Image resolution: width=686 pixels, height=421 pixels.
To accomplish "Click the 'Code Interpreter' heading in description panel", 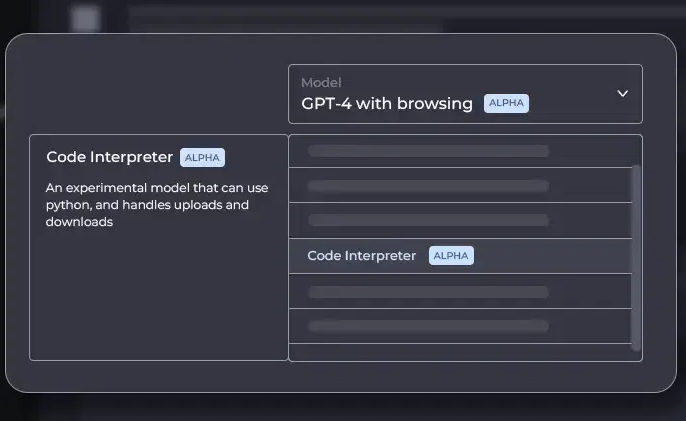I will 109,157.
